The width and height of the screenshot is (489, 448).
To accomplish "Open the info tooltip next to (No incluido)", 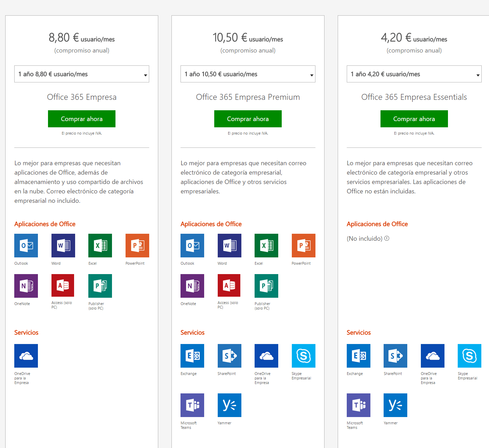I will [x=387, y=238].
